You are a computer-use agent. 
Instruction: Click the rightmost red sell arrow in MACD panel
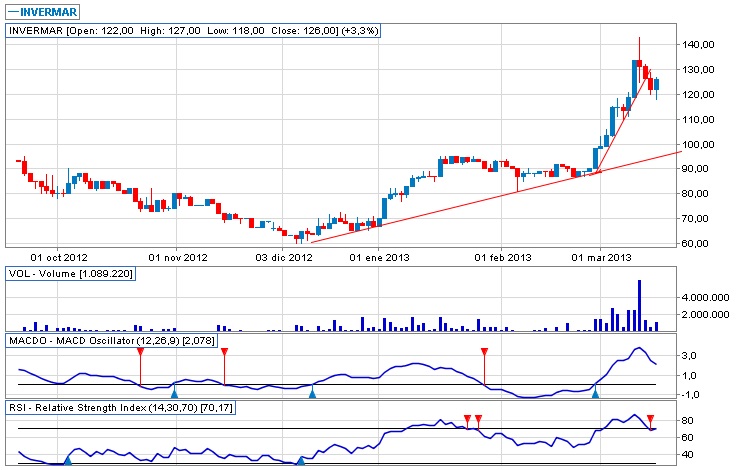(x=485, y=352)
